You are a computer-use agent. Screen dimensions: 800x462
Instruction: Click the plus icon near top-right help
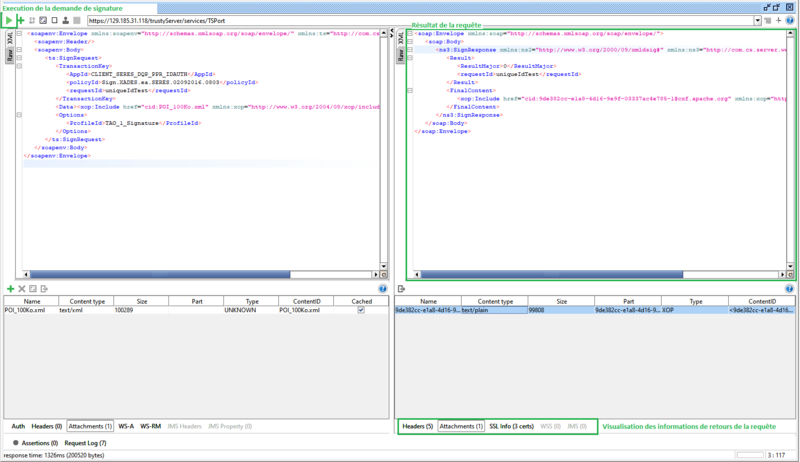[779, 20]
